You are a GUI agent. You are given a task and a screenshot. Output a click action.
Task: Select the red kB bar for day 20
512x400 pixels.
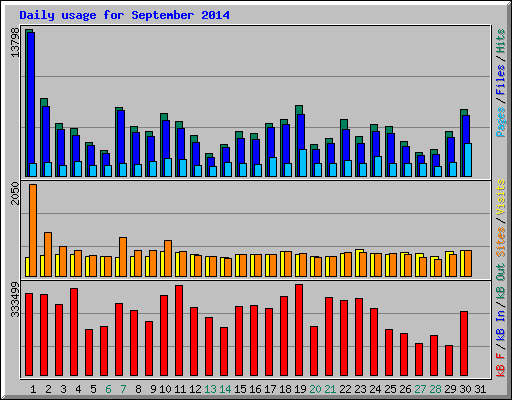pos(314,351)
